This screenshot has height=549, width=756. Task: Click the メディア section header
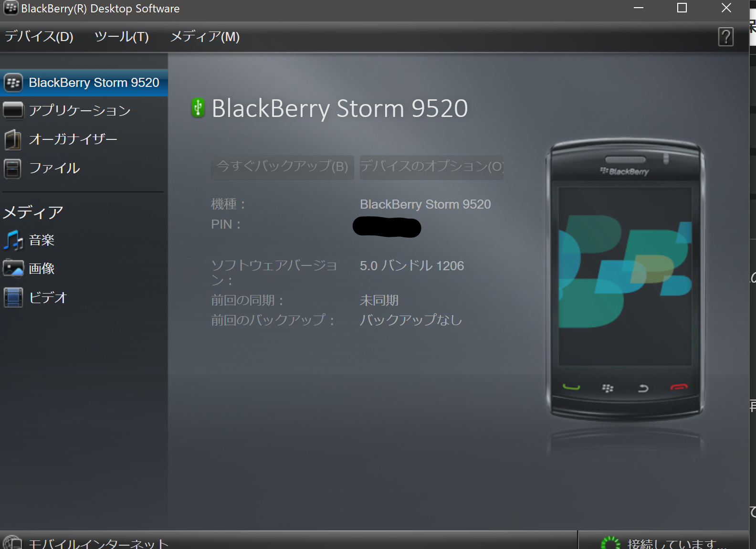[33, 212]
